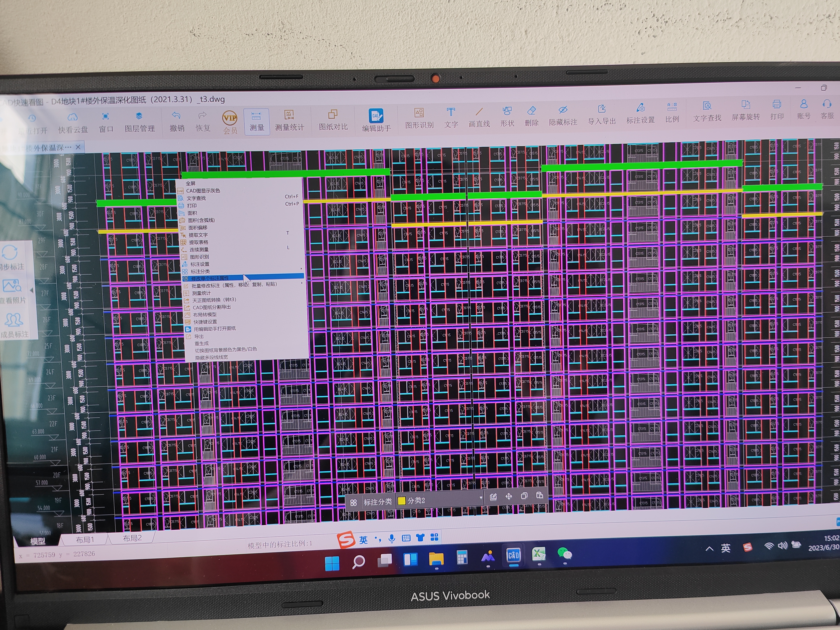Click 打印 print in the top toolbar

pos(777,110)
